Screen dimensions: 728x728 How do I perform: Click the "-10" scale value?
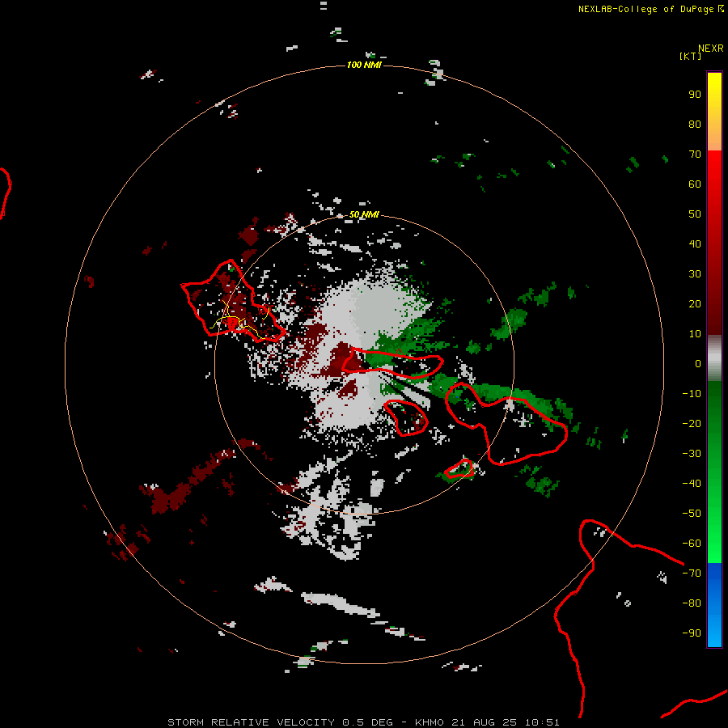692,394
